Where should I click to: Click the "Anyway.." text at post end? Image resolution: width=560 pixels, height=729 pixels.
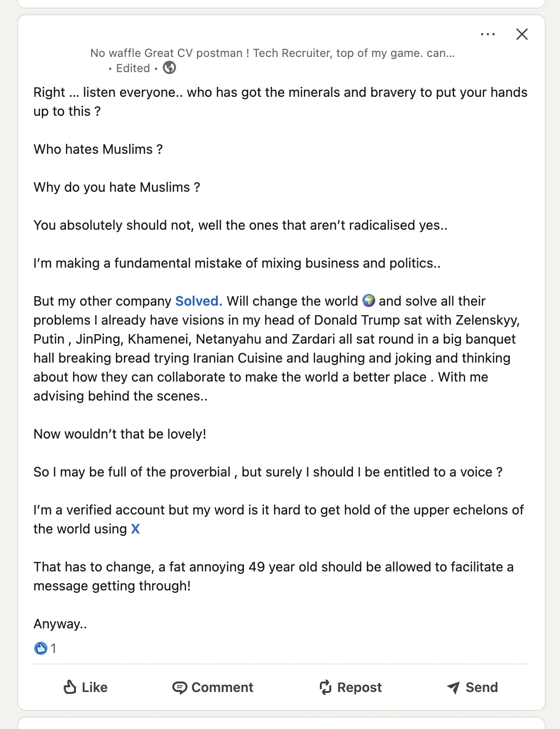60,624
